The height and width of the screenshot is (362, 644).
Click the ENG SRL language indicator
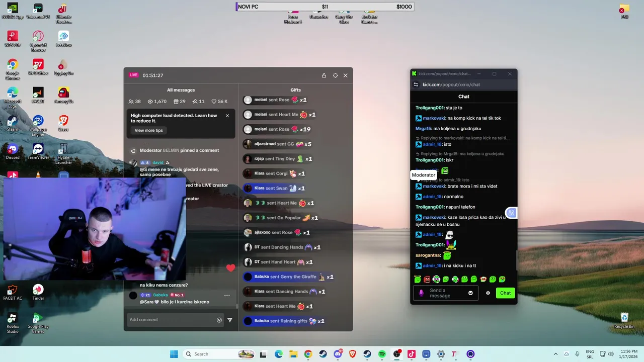(590, 354)
